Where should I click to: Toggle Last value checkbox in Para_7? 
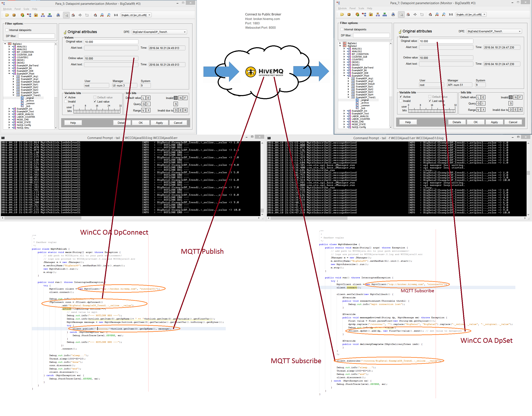click(x=430, y=101)
